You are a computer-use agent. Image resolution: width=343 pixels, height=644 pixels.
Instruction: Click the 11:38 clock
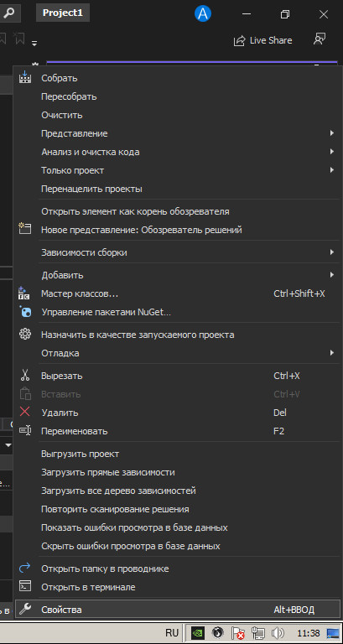click(x=308, y=633)
